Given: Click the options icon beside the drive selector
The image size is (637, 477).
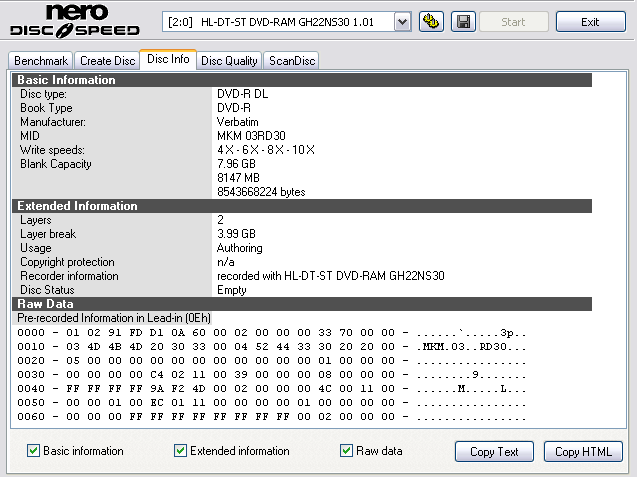Looking at the screenshot, I should coord(432,21).
